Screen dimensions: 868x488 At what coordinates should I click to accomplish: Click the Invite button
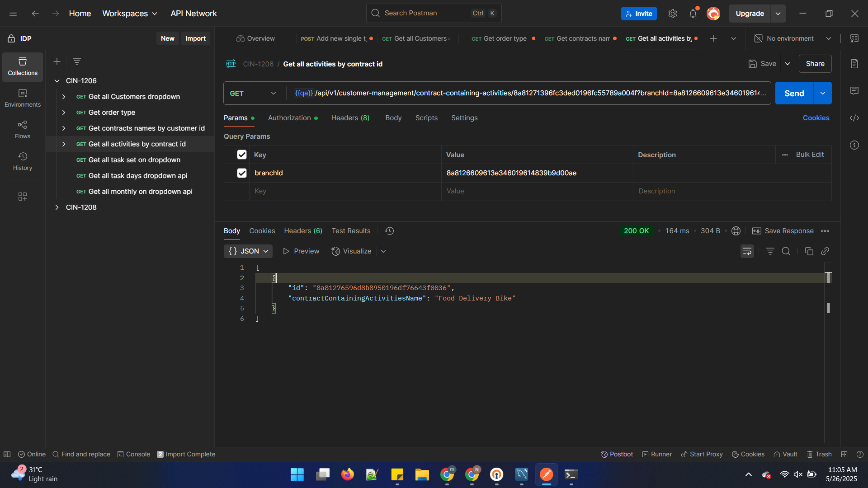tap(639, 14)
